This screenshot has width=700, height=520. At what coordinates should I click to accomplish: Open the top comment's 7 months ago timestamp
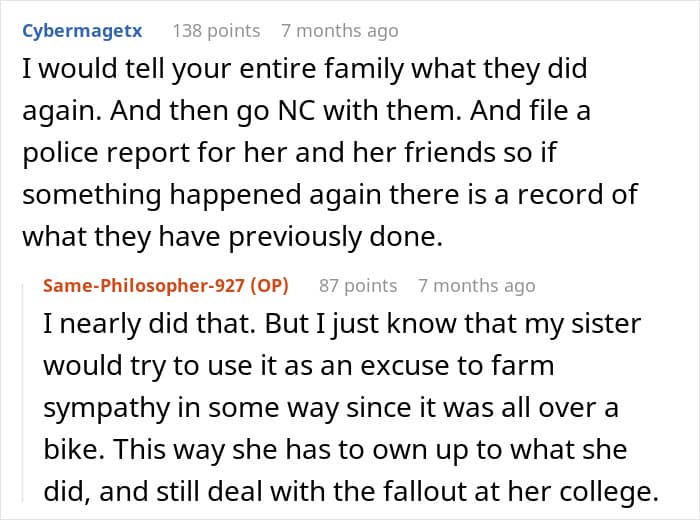[x=340, y=31]
